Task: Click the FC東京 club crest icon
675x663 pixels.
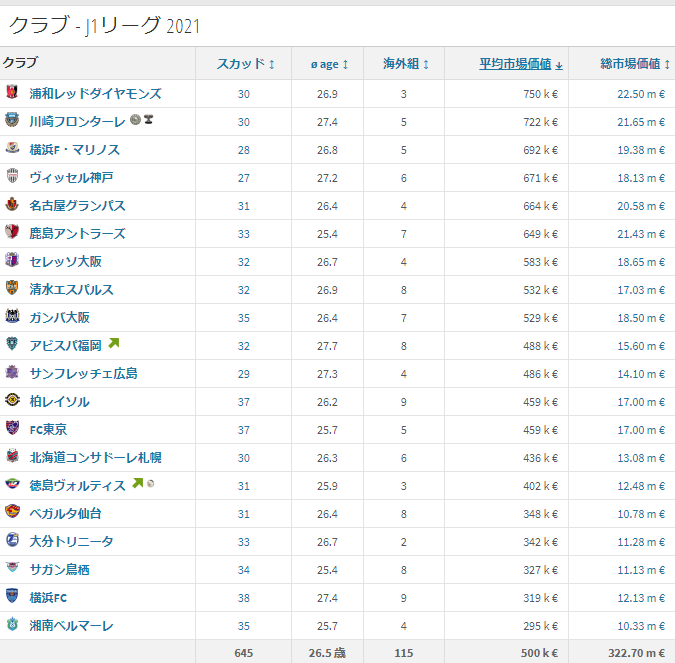Action: click(12, 430)
